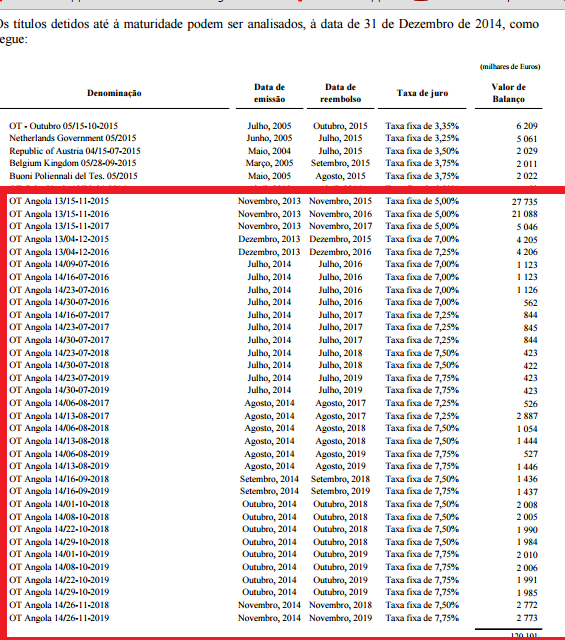Click balance value '2 022'
Image resolution: width=565 pixels, height=640 pixels.
click(x=527, y=176)
